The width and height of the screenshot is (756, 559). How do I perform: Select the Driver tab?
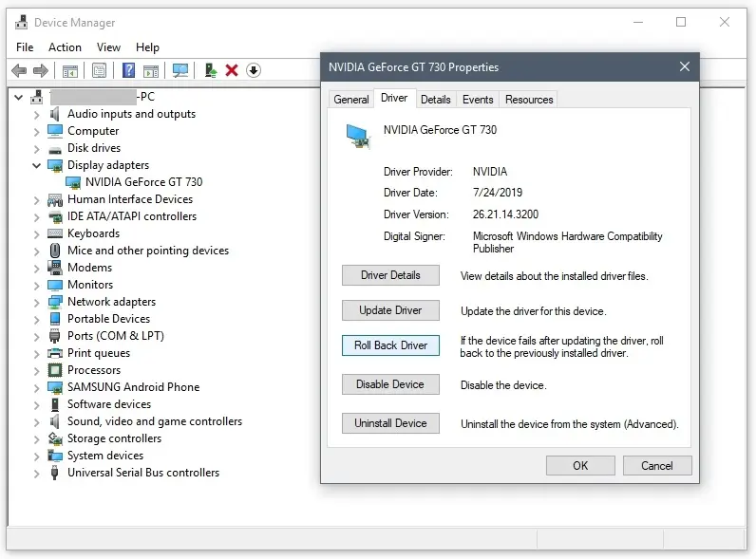[x=394, y=98]
